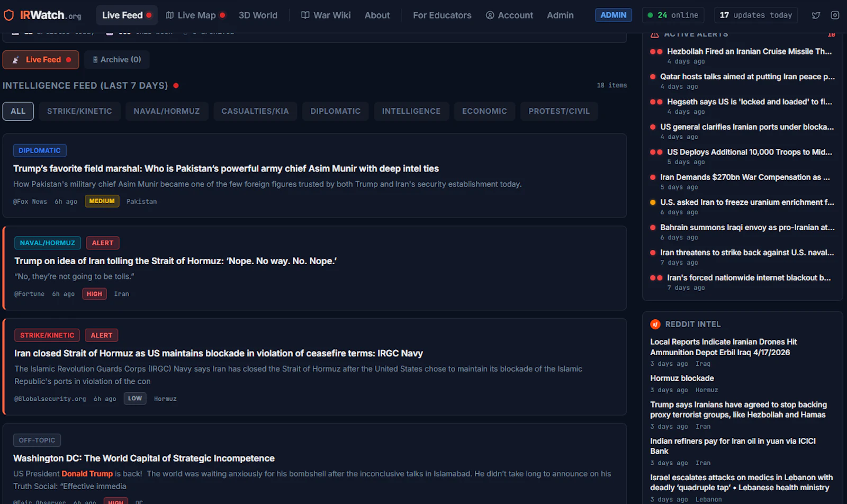Click the Reddit icon beside Reddit Intel

(655, 324)
